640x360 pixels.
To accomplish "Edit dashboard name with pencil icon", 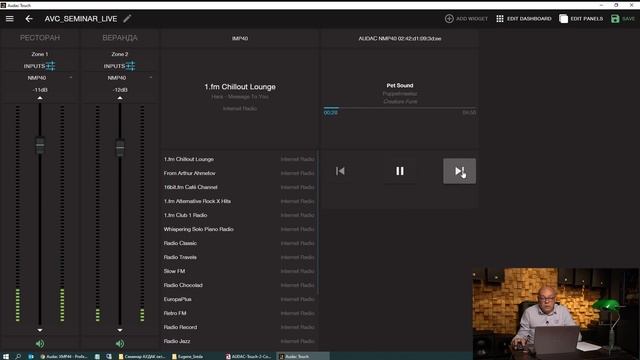I will [127, 19].
